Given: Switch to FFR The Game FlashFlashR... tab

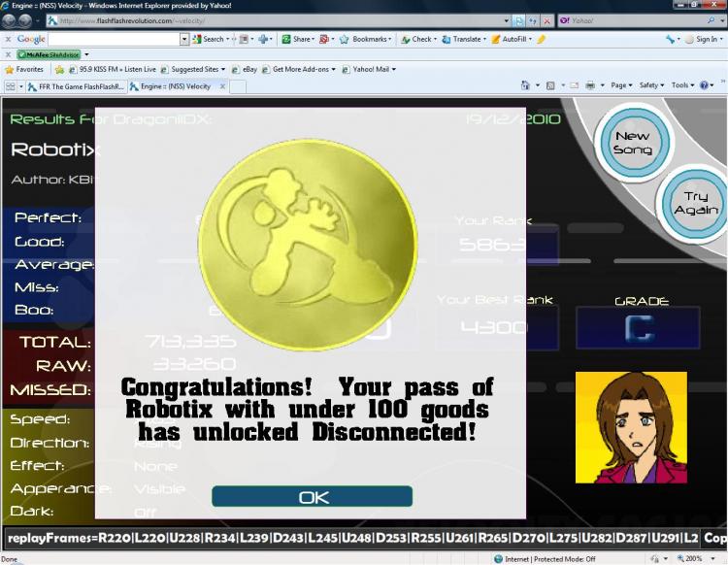Looking at the screenshot, I should [x=77, y=86].
